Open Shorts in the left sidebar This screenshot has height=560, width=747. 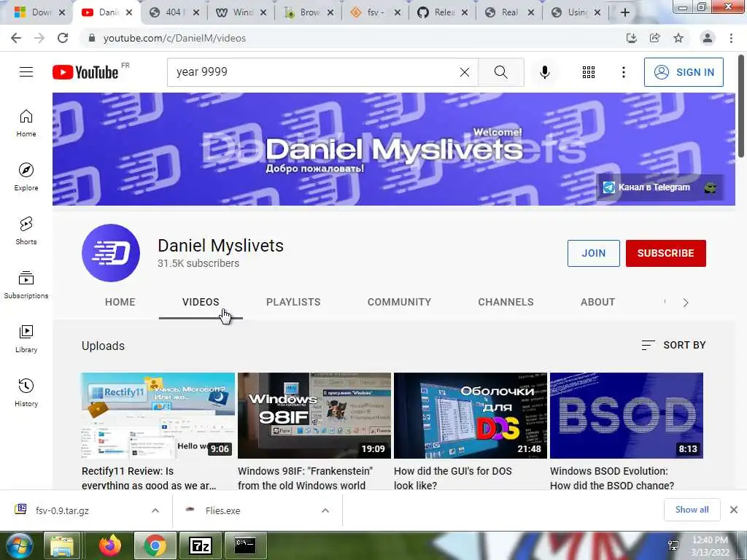pos(26,230)
